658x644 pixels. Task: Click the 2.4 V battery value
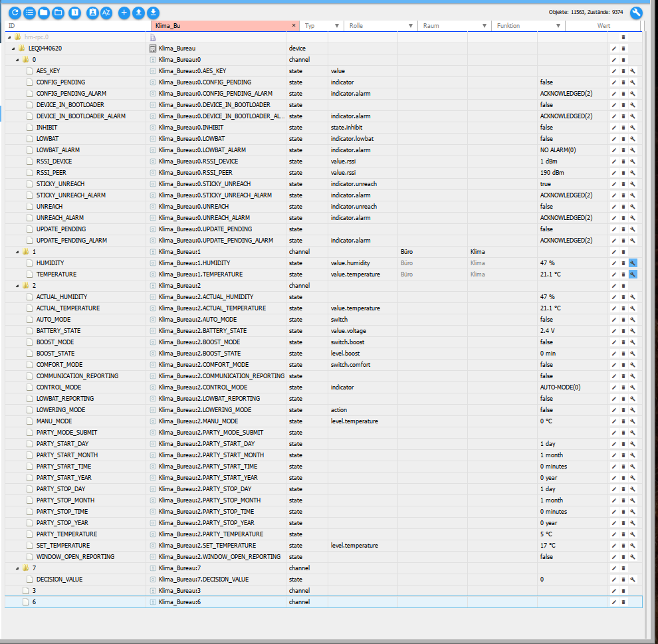pos(547,331)
